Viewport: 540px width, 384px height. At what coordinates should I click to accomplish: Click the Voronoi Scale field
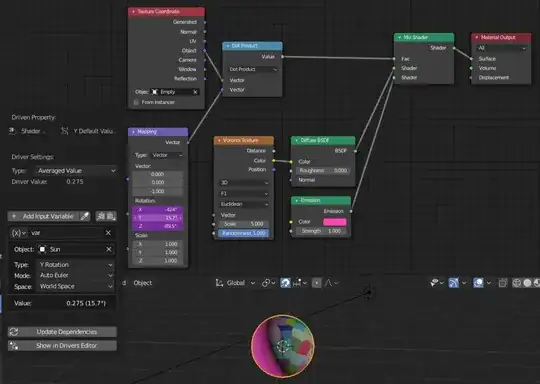point(244,224)
